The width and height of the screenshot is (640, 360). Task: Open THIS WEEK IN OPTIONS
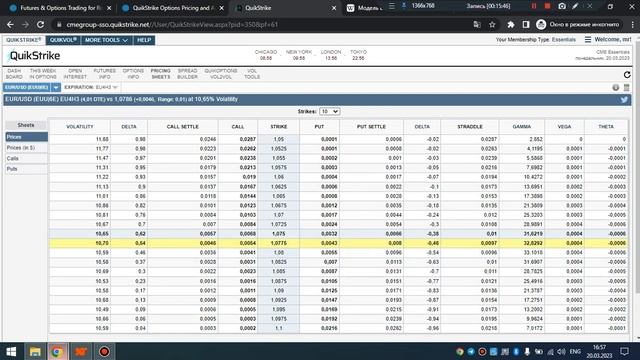click(x=43, y=74)
